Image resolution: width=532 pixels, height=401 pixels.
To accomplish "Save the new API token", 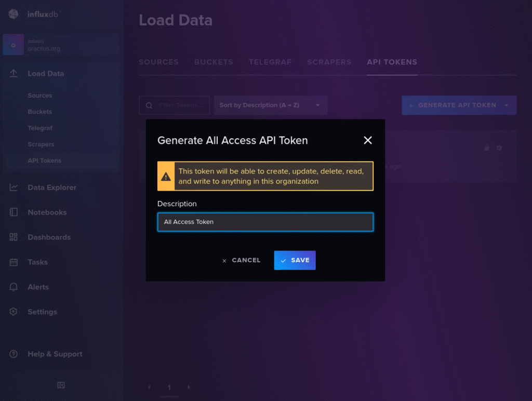I will 295,260.
